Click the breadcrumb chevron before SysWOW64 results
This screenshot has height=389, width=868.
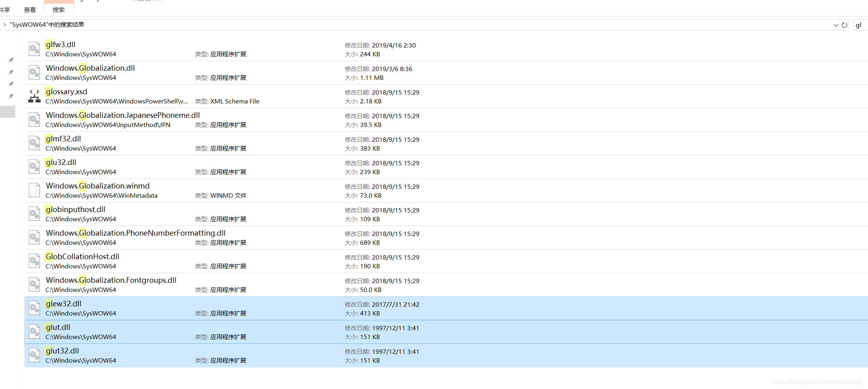(4, 24)
